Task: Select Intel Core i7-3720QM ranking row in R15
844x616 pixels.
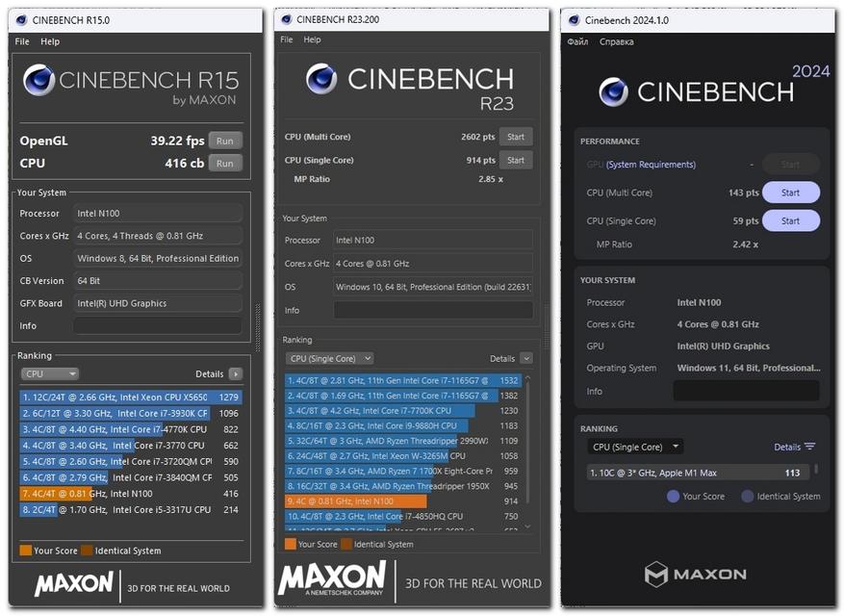Action: pyautogui.click(x=131, y=462)
